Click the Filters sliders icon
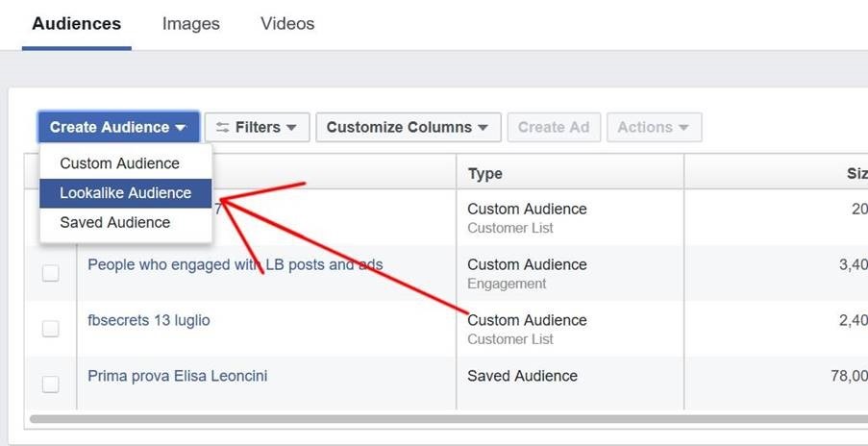 223,127
